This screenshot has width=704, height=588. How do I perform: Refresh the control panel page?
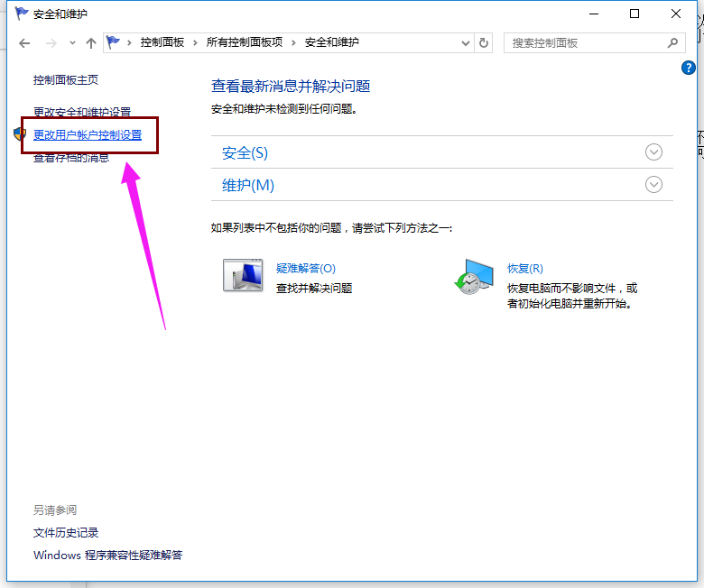[x=485, y=42]
